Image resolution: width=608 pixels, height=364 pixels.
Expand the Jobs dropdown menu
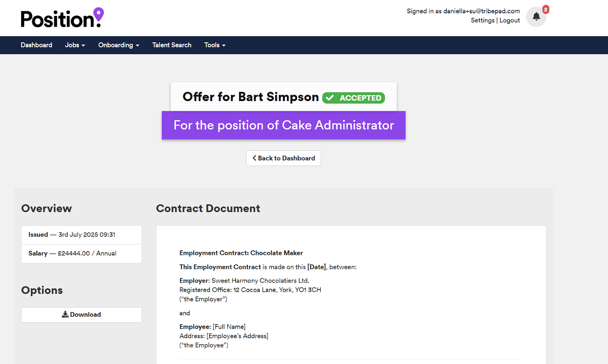point(75,45)
